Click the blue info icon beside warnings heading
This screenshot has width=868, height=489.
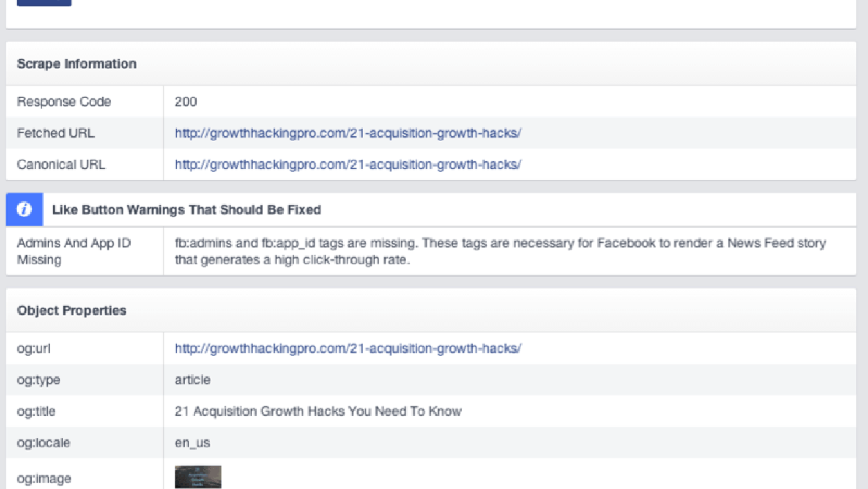[x=24, y=209]
